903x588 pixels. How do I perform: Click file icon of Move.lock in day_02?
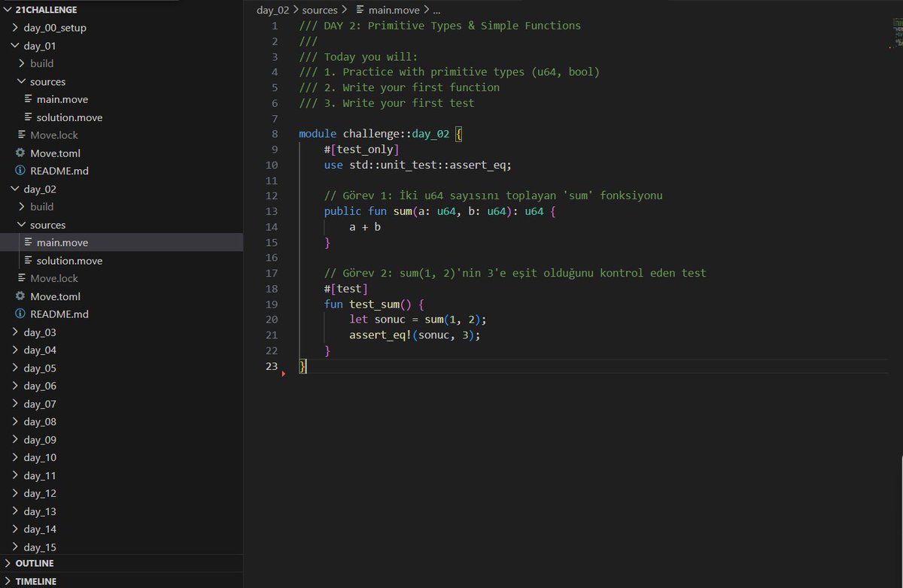22,279
